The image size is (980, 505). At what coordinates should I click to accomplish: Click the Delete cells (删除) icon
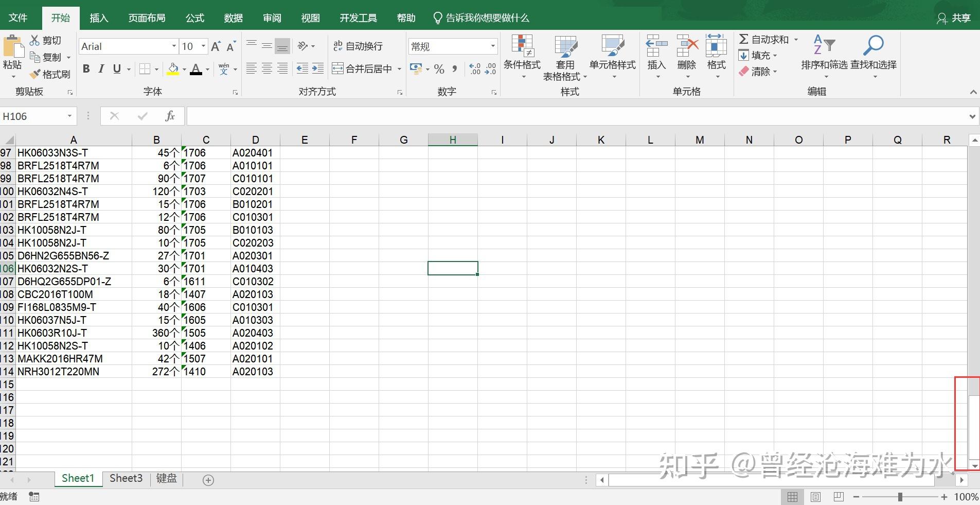[687, 46]
